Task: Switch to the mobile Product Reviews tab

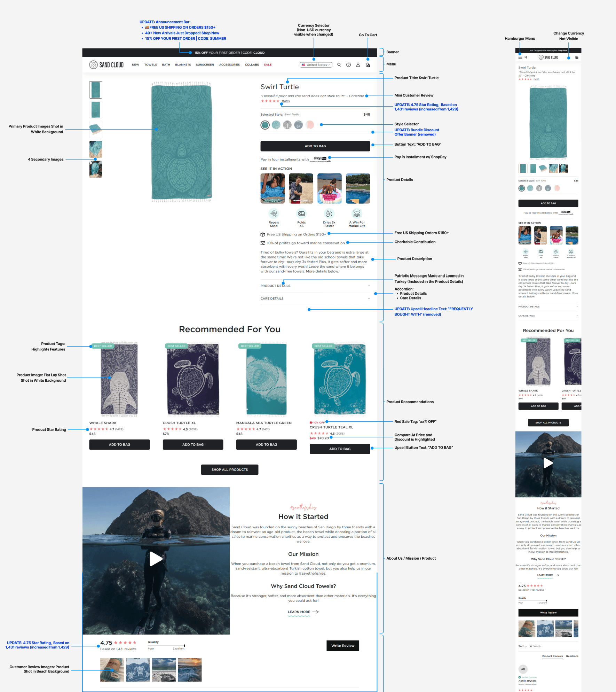Action: pos(553,656)
